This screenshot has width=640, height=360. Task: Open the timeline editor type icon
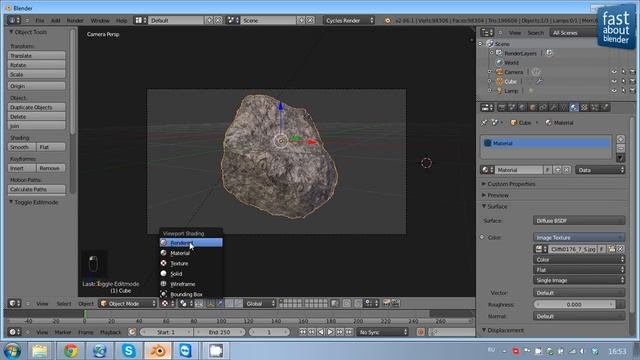tap(14, 332)
